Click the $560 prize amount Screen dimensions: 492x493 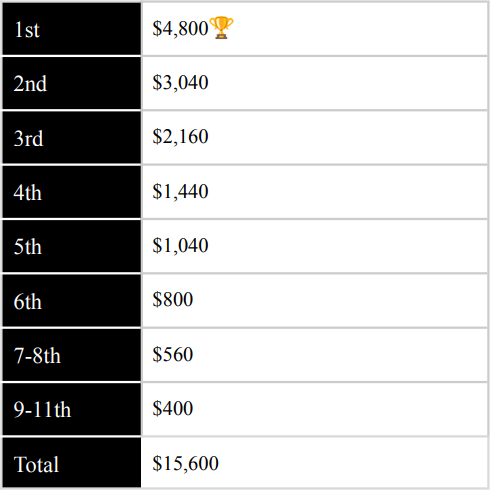coord(173,354)
